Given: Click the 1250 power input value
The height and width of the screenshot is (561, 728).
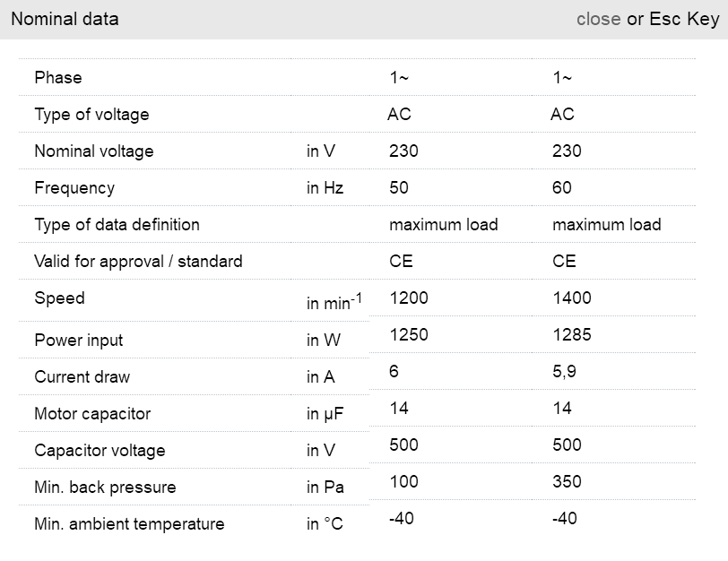Looking at the screenshot, I should [x=409, y=335].
